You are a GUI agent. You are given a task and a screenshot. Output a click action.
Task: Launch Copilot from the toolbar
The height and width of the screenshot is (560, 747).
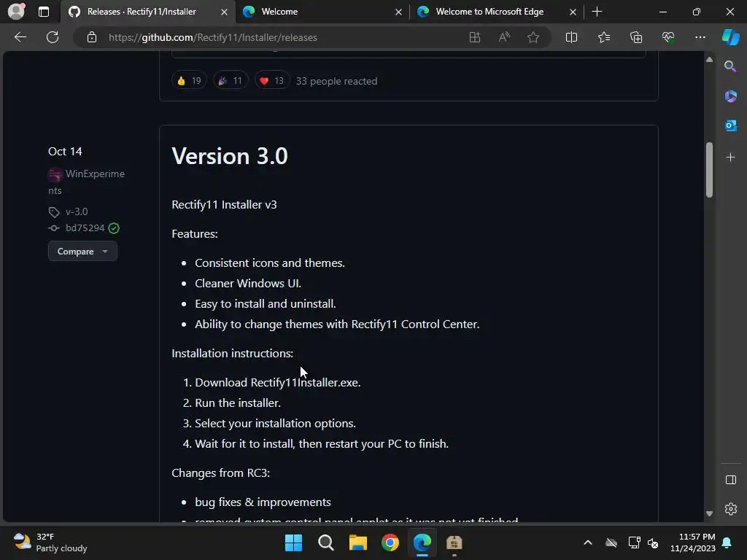click(x=730, y=37)
